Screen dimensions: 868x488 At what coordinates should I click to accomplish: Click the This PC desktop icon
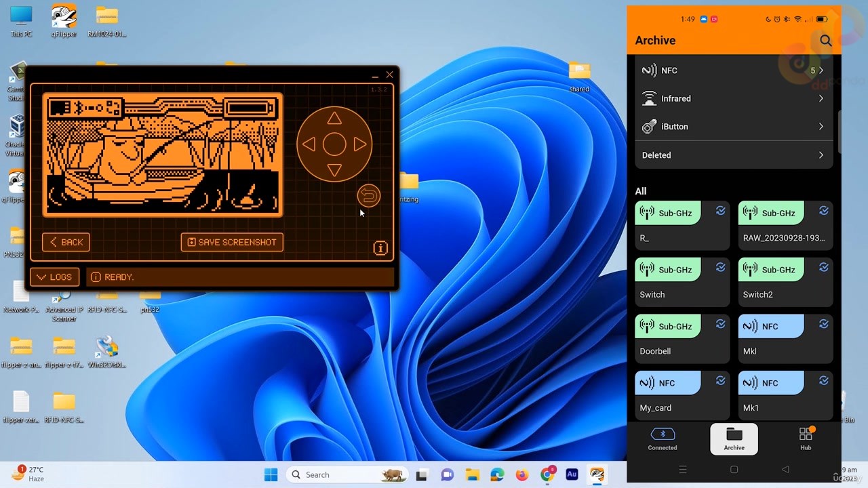[21, 22]
